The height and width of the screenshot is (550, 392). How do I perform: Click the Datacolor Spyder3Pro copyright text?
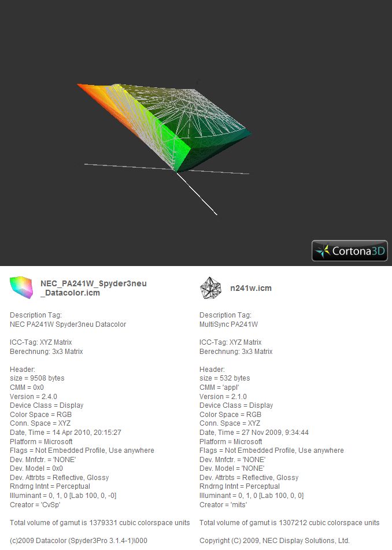point(79,541)
